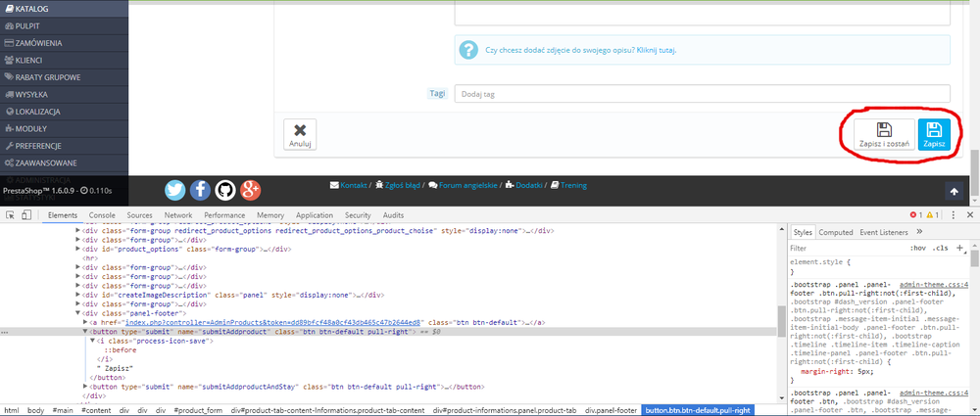Add new style rule with plus icon
The image size is (980, 416).
959,249
